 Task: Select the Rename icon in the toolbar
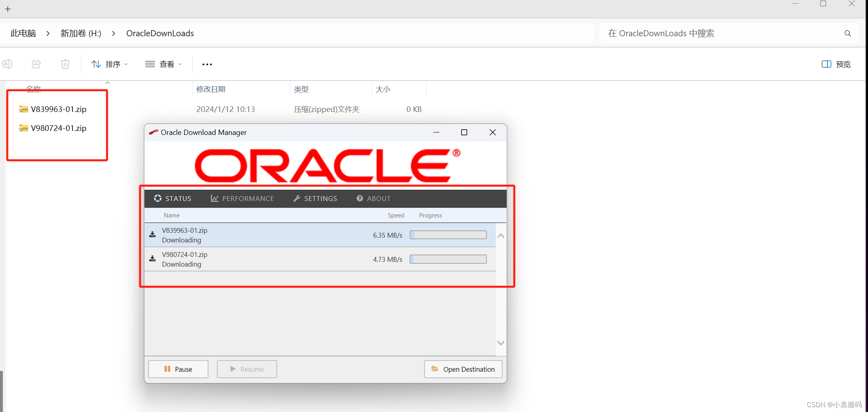8,64
